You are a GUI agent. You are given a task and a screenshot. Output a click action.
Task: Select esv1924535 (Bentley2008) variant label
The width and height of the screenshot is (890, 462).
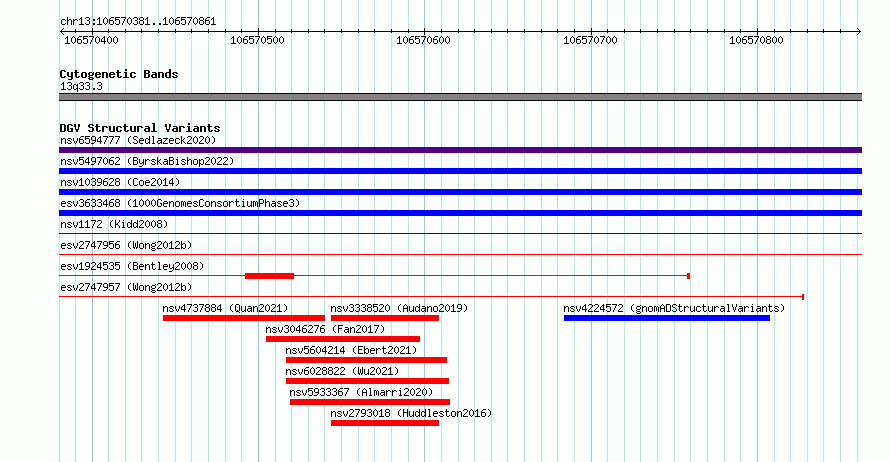(132, 266)
